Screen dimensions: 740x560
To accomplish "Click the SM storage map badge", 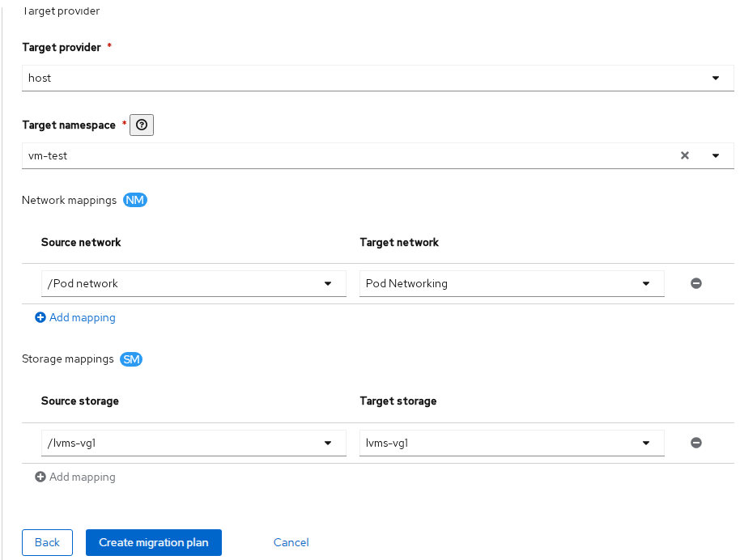I will coord(131,359).
